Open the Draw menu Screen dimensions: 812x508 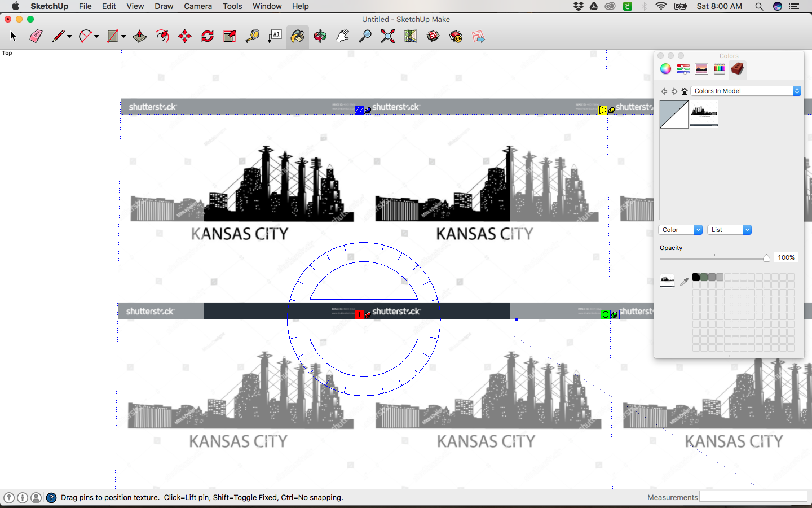(164, 6)
